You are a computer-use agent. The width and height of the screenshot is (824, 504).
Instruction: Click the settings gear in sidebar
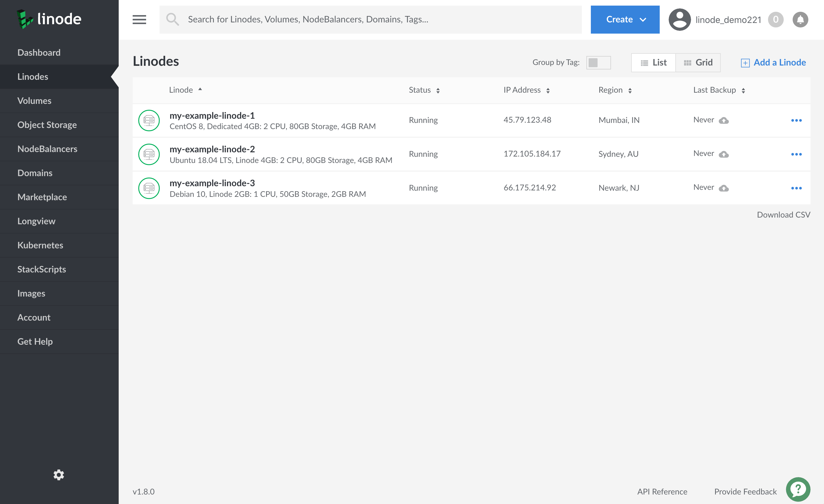59,475
